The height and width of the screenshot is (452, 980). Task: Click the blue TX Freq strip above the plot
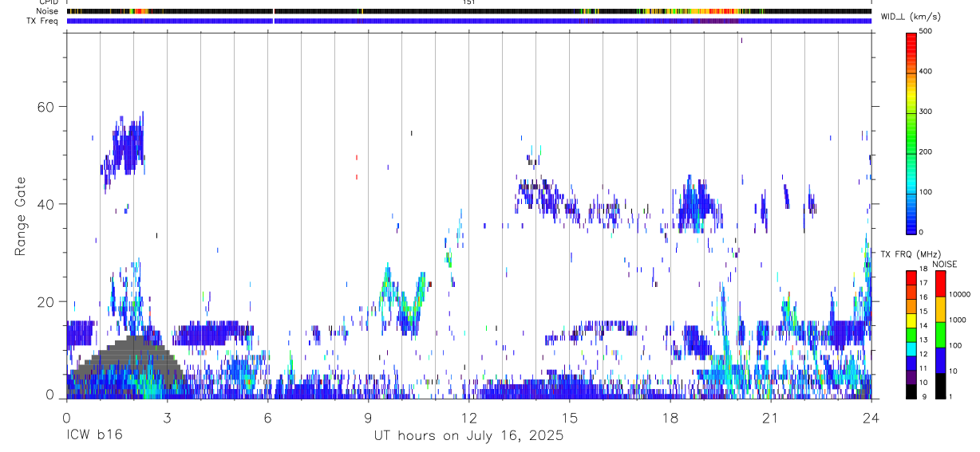coord(468,21)
